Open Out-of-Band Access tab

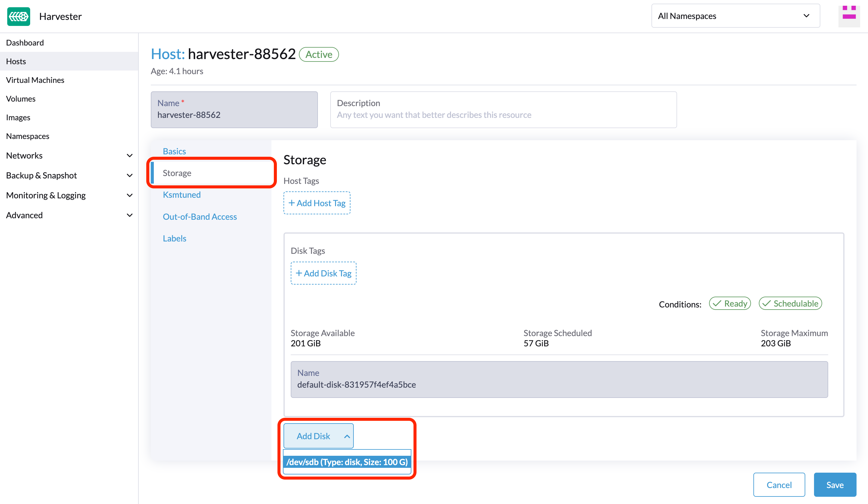200,216
